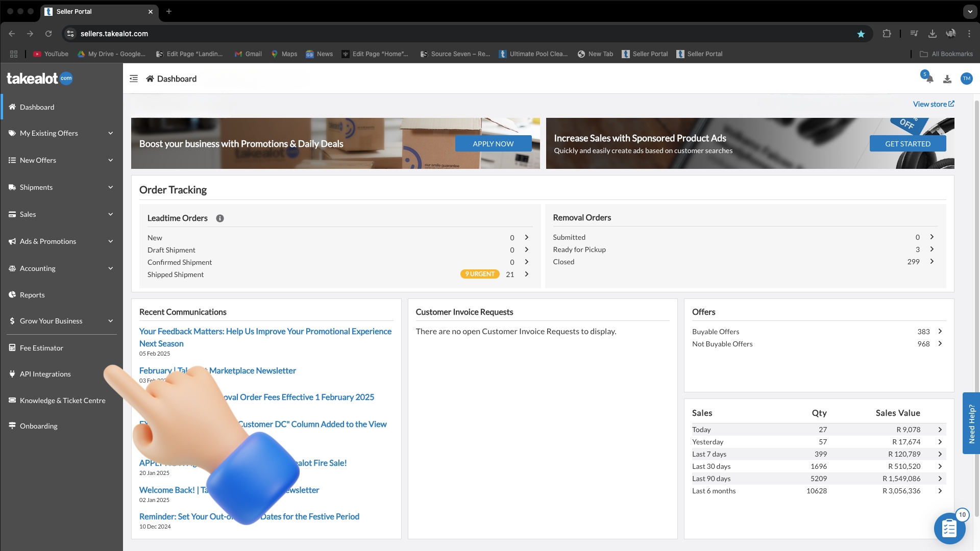Viewport: 980px width, 551px height.
Task: Click the download icon in the portal header
Action: (947, 79)
